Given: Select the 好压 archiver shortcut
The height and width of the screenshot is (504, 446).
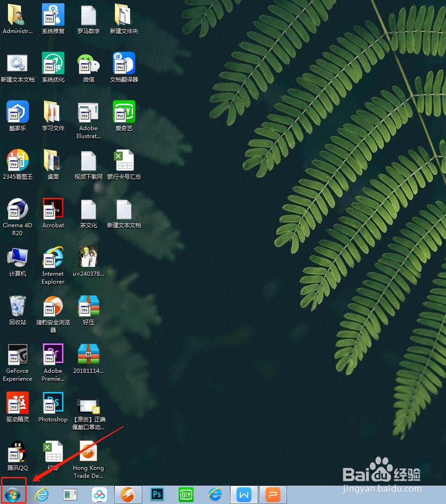Looking at the screenshot, I should [x=88, y=310].
